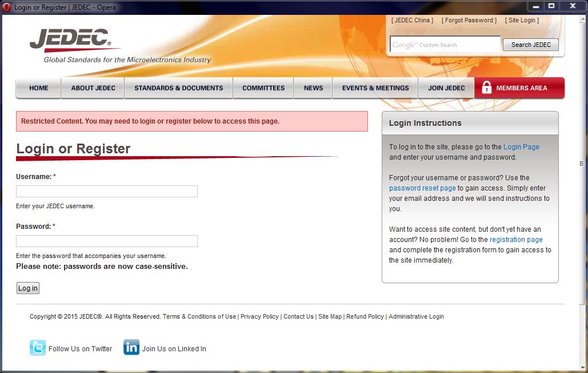The width and height of the screenshot is (588, 373).
Task: Click Follow Us on Twitter text
Action: pyautogui.click(x=80, y=348)
